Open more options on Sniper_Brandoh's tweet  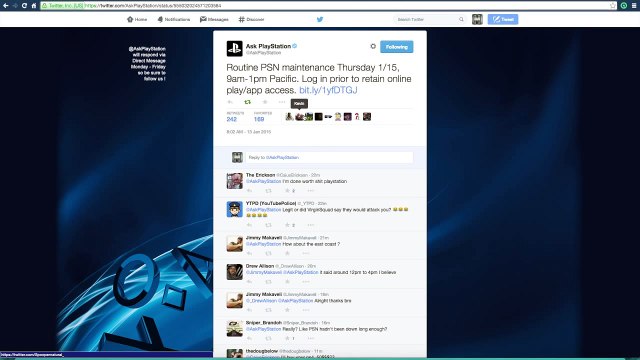coord(310,338)
